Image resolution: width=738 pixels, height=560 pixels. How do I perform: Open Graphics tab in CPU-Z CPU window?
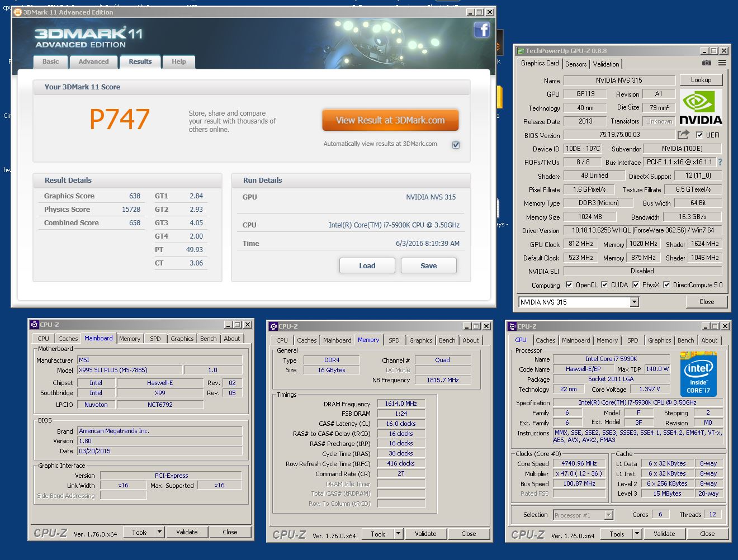pyautogui.click(x=659, y=340)
